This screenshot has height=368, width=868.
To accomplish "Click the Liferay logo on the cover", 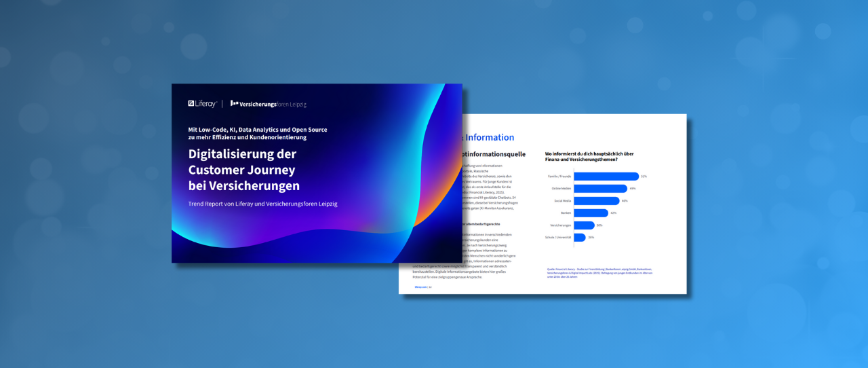I will 202,104.
